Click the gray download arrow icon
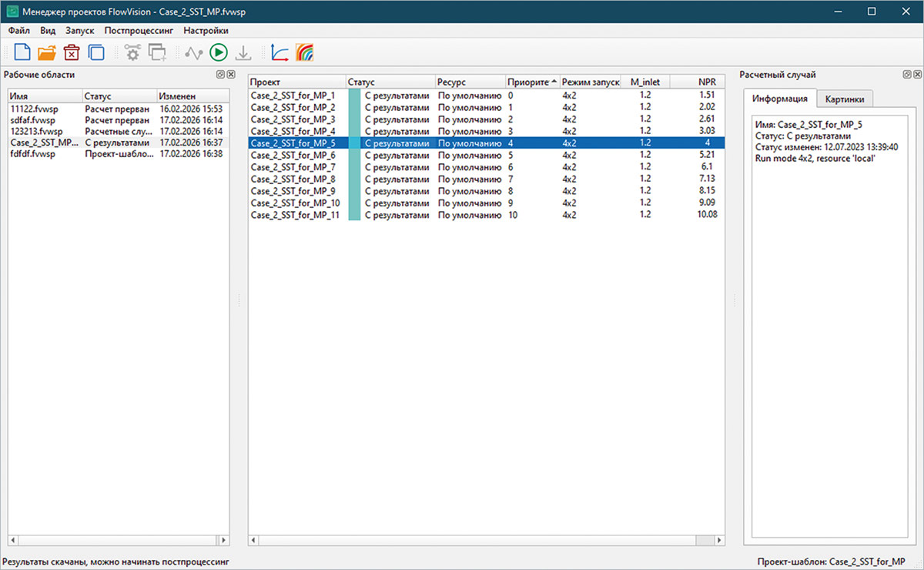924x570 pixels. [243, 52]
